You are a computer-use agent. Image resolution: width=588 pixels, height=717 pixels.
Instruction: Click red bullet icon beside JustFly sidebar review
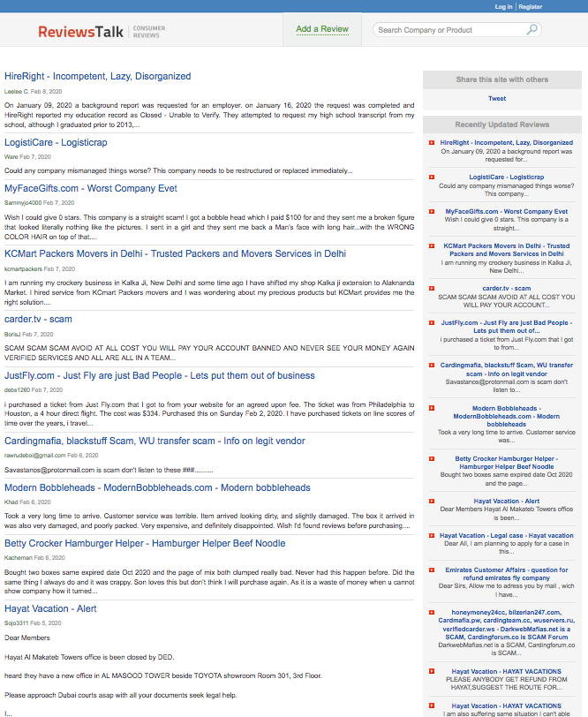pos(432,323)
